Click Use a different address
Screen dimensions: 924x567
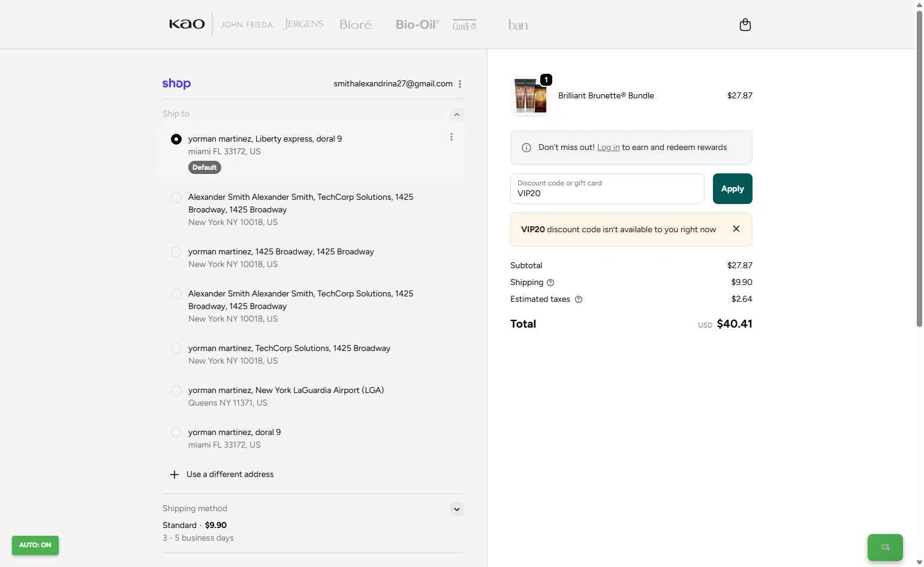(x=230, y=475)
